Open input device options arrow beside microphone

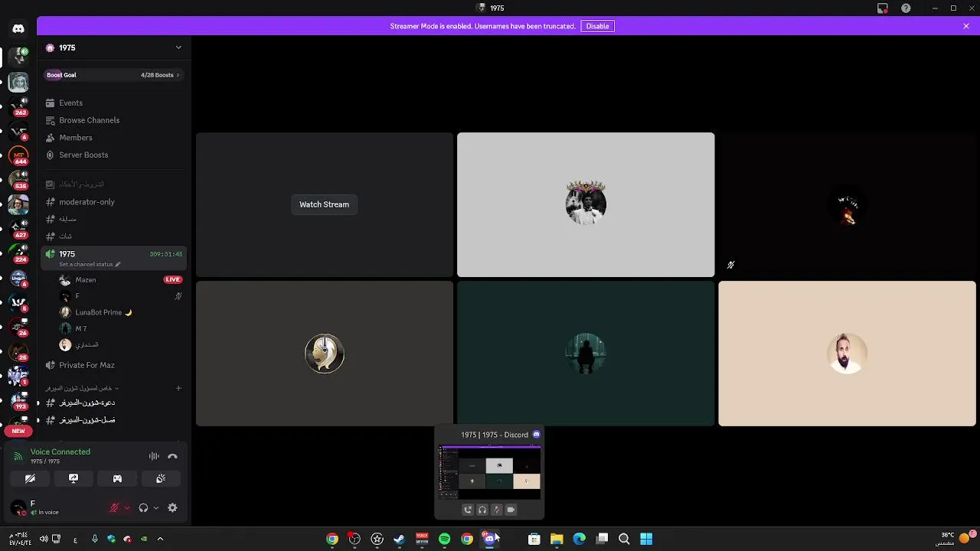click(x=127, y=507)
